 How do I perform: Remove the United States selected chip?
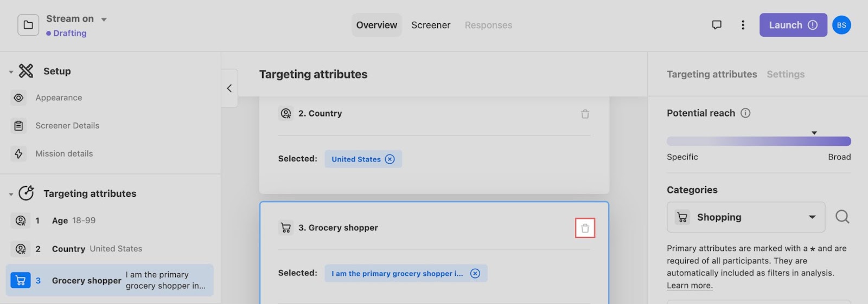[x=390, y=159]
